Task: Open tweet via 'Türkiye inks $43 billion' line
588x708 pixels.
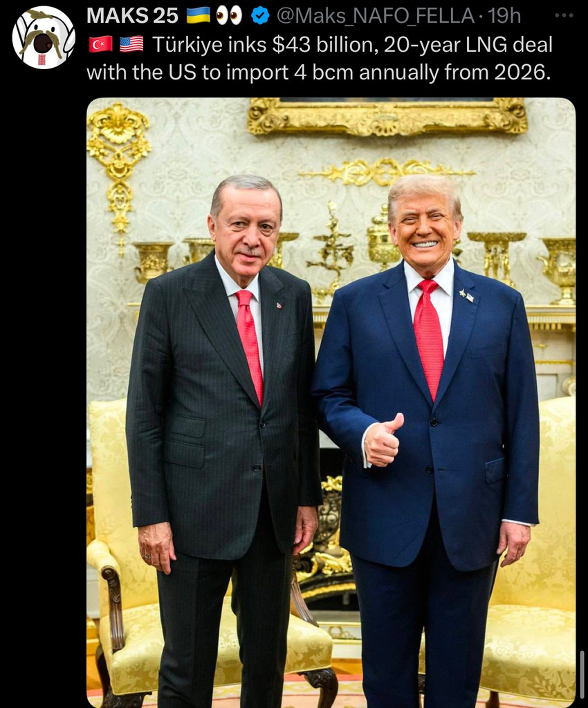Action: (352, 45)
